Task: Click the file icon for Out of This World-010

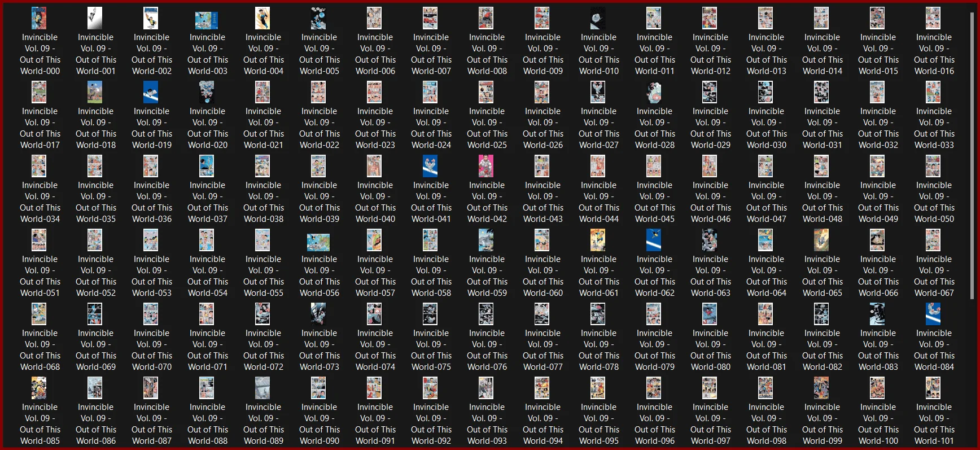Action: click(x=598, y=19)
